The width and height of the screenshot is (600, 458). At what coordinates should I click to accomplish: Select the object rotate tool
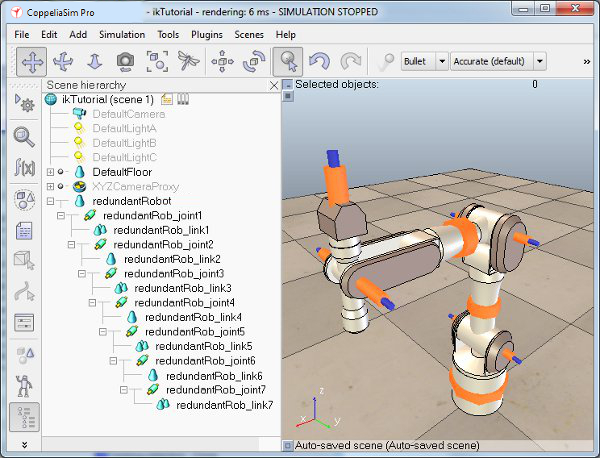pos(254,61)
